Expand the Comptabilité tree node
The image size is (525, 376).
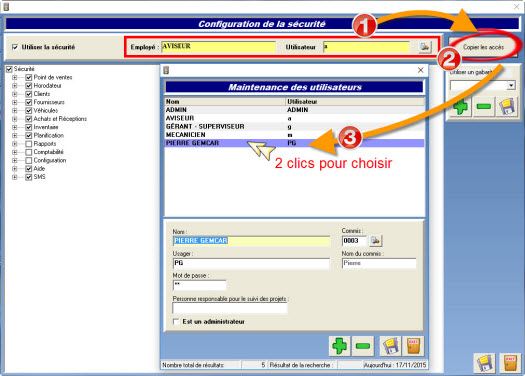point(15,152)
